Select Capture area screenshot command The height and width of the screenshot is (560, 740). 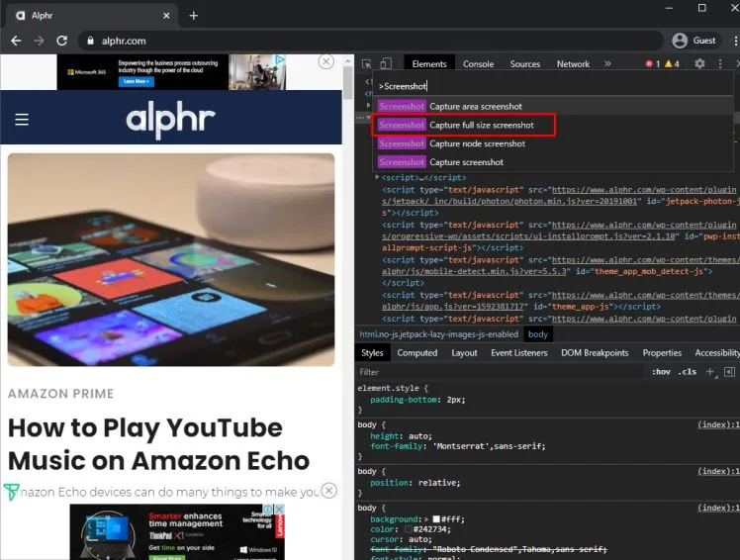553,106
